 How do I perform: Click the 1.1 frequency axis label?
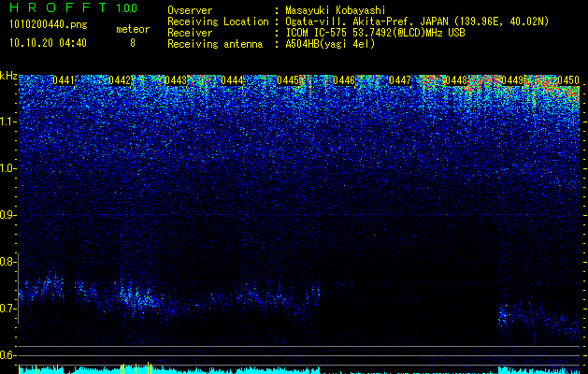tap(7, 122)
